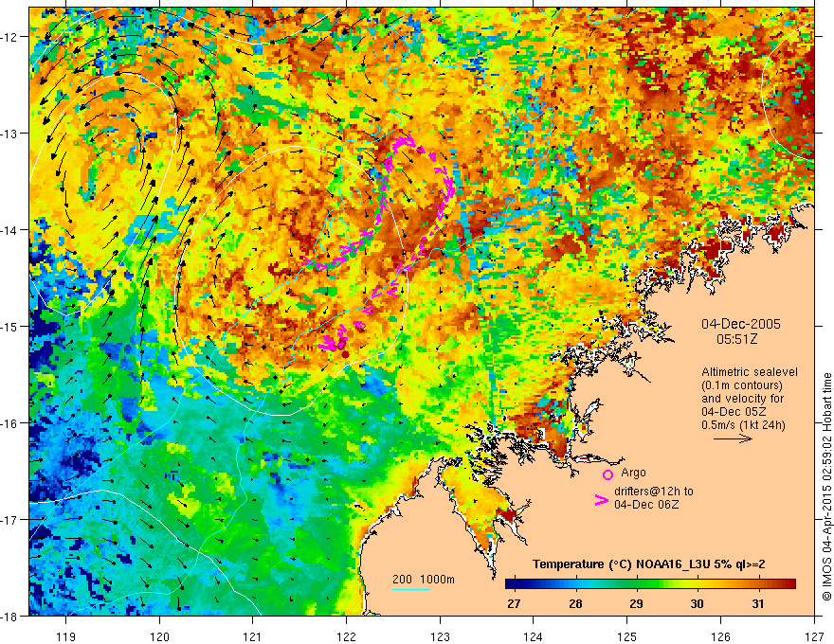Click the latitude axis label -18

click(x=9, y=616)
